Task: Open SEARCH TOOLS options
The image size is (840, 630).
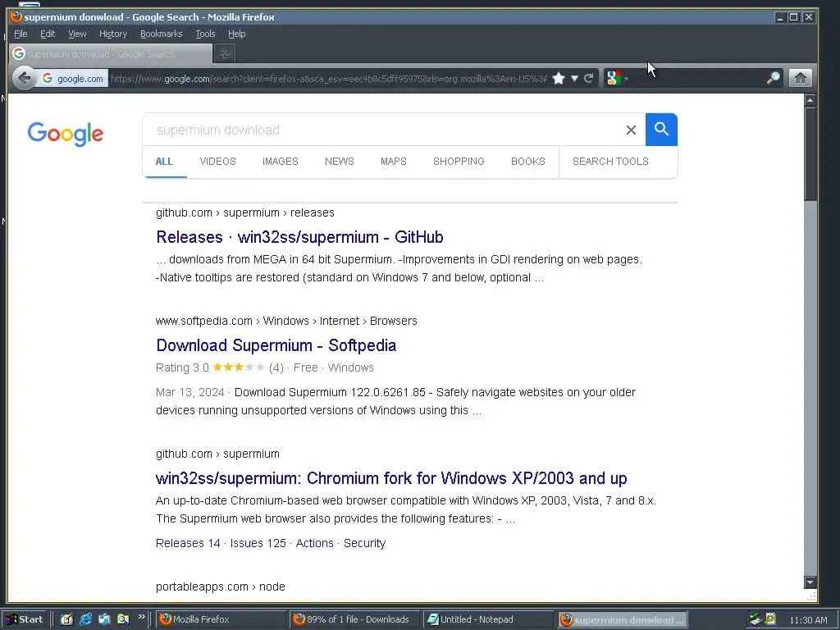Action: (610, 162)
